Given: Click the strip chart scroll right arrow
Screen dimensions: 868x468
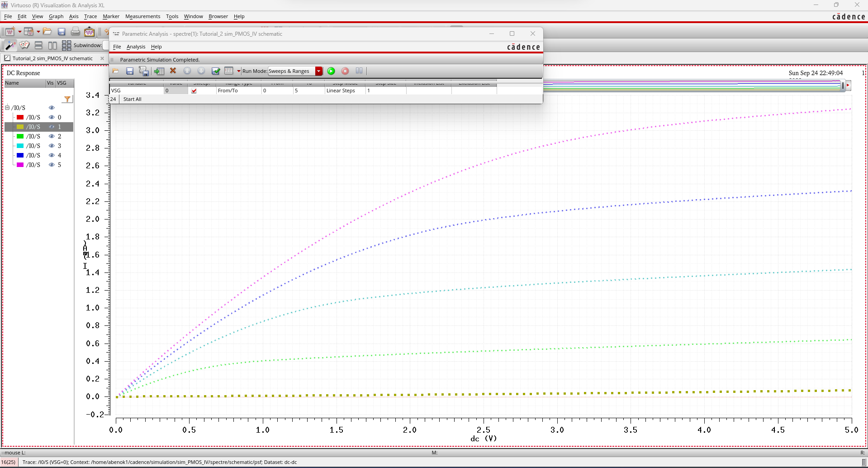Looking at the screenshot, I should (x=848, y=85).
